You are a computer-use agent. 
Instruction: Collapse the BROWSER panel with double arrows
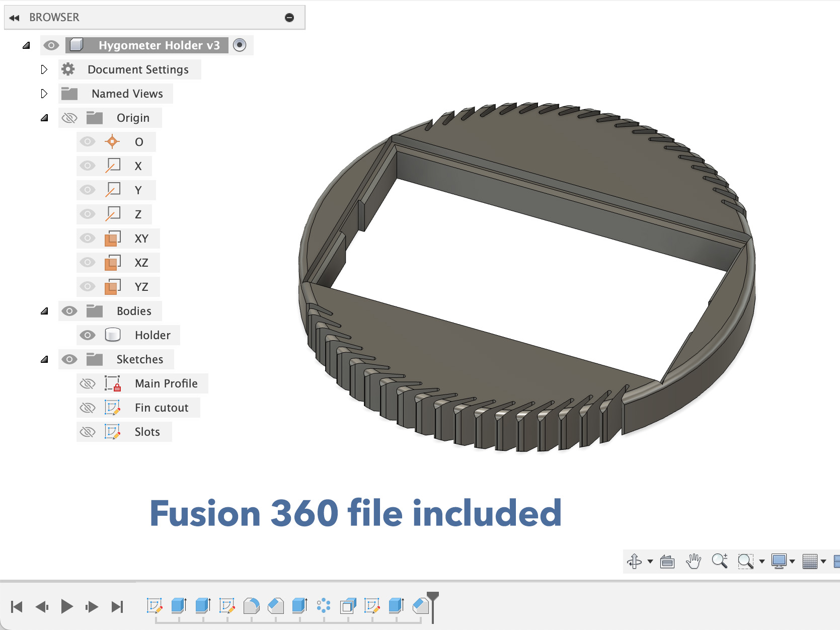(x=14, y=18)
